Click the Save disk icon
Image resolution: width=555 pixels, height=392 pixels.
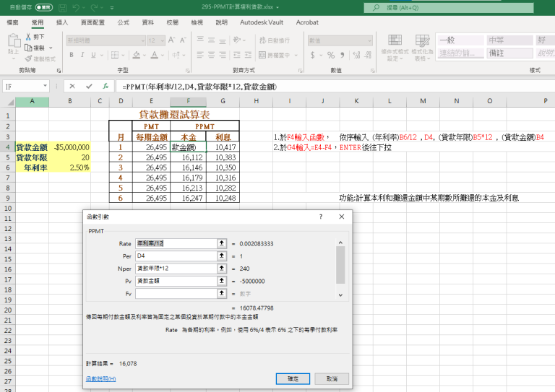coord(62,7)
